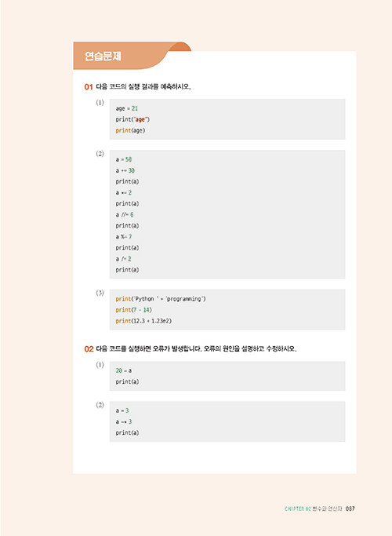Click the a += 30 line
This screenshot has width=392, height=536.
click(125, 170)
